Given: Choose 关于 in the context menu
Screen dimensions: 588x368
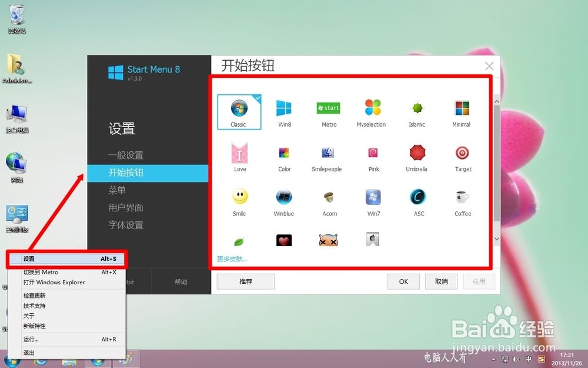Looking at the screenshot, I should click(67, 316).
